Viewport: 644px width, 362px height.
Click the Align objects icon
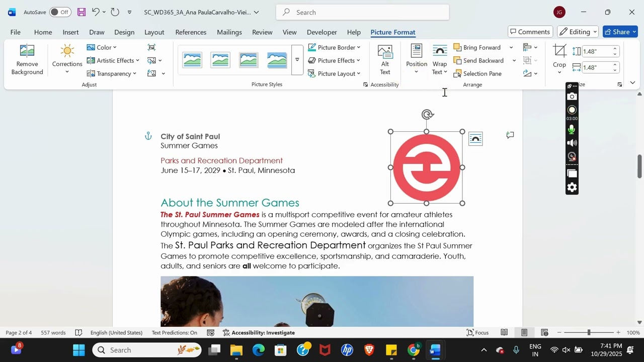point(530,47)
